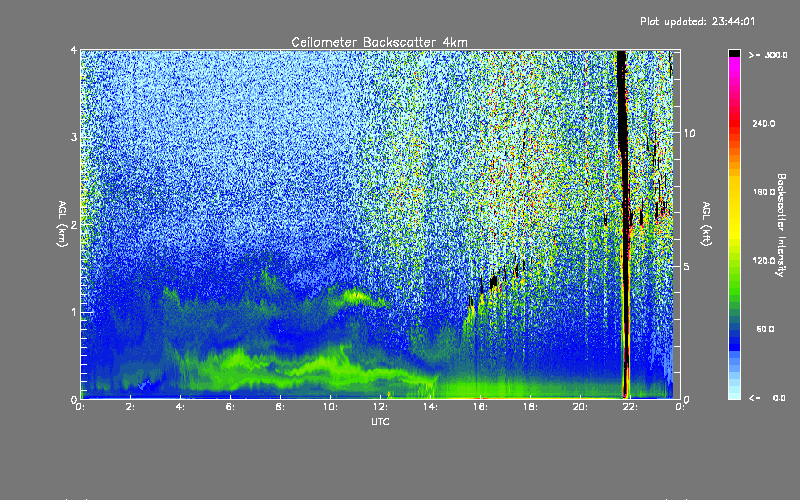
Task: Click the 'AGL (km)' left axis label
Action: pos(62,224)
